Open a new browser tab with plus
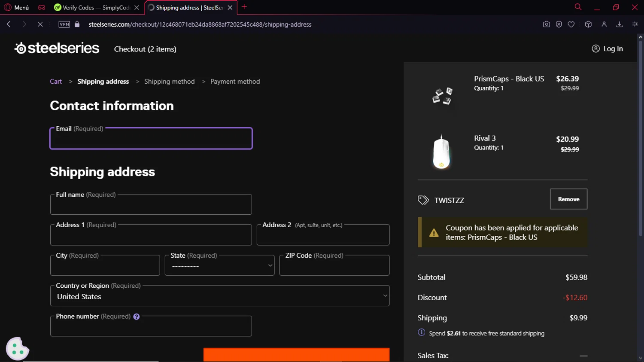Viewport: 644px width, 362px height. (x=244, y=7)
